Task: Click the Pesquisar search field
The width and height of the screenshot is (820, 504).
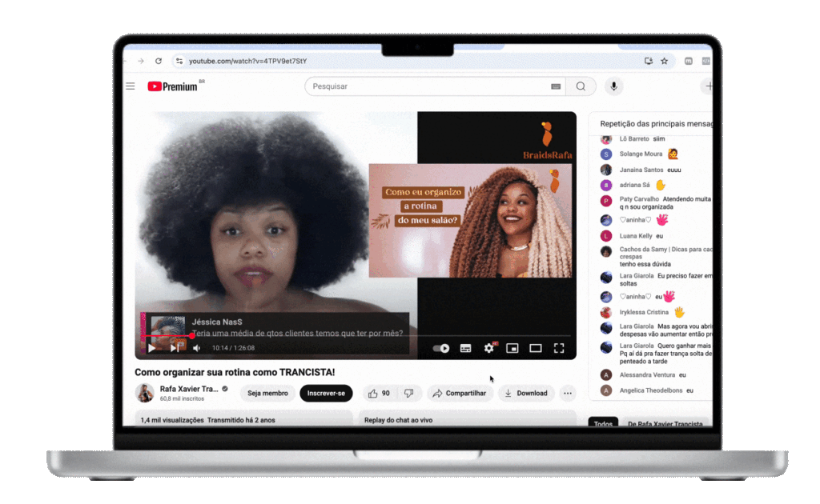Action: 424,86
